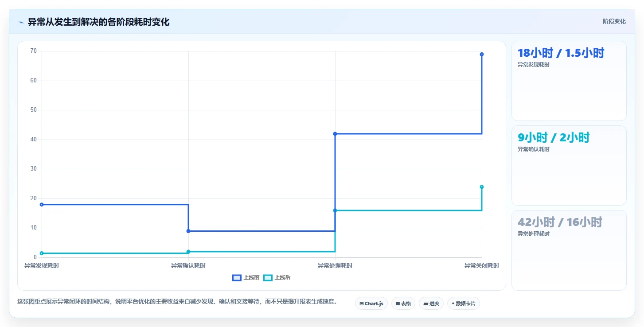644x327 pixels.
Task: Click the 异常确认耗时 caption in the second stat card
Action: (534, 149)
